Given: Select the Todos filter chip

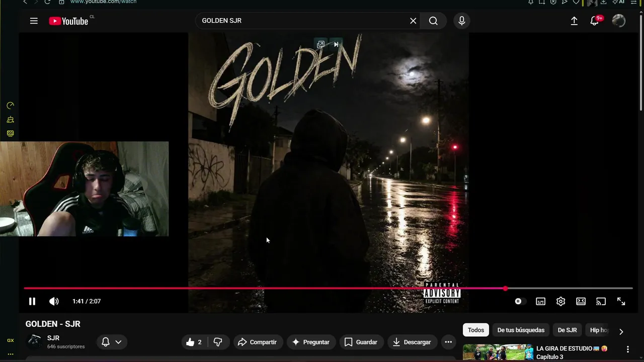Looking at the screenshot, I should tap(475, 330).
